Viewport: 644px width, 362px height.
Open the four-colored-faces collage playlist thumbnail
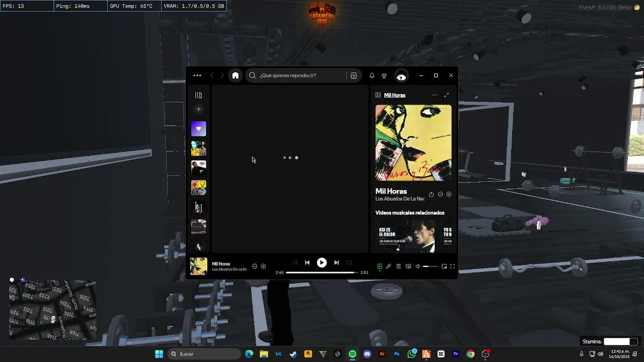pyautogui.click(x=198, y=188)
